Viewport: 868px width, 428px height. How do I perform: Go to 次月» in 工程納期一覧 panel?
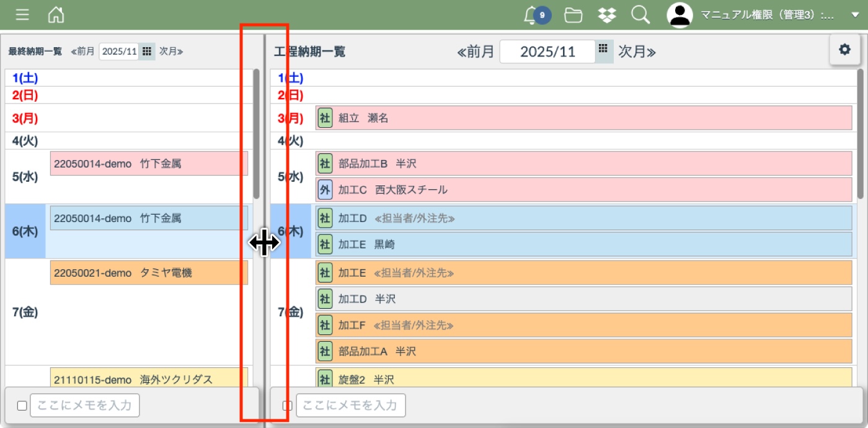(637, 51)
